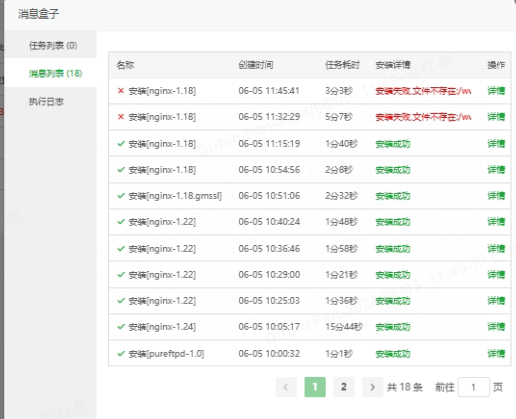Viewport: 516px width, 419px height.
Task: Click the 安装详情 column header
Action: coord(393,65)
